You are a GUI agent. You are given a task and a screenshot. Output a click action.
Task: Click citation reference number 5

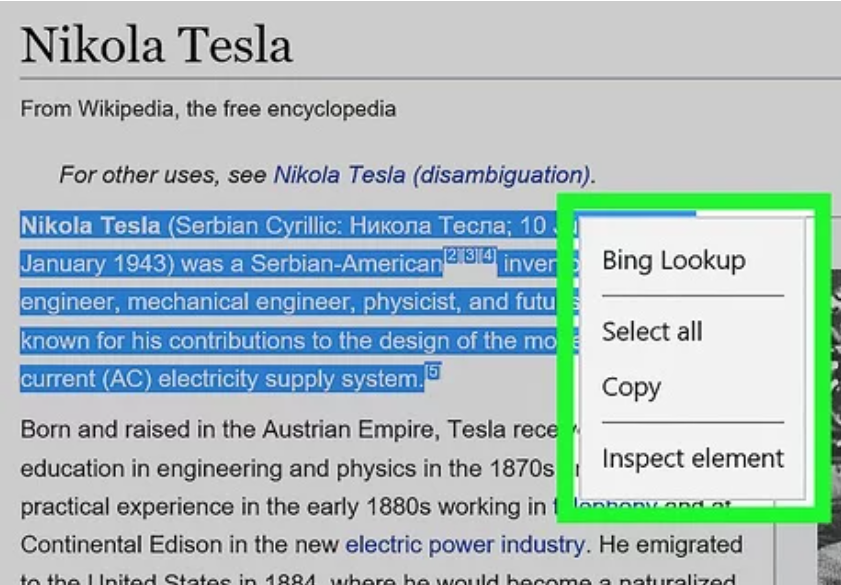[x=432, y=373]
